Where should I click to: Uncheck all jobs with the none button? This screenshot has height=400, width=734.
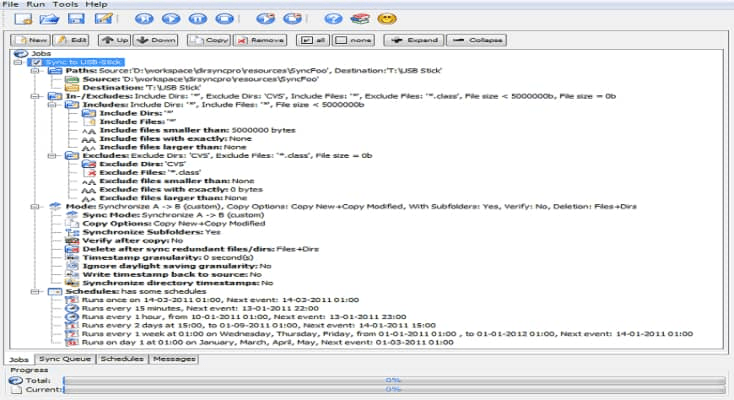353,40
